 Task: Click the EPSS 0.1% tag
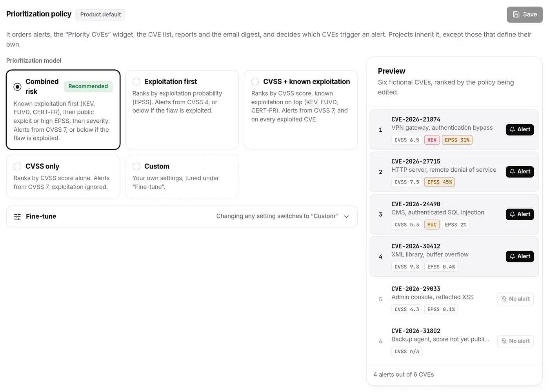click(441, 309)
